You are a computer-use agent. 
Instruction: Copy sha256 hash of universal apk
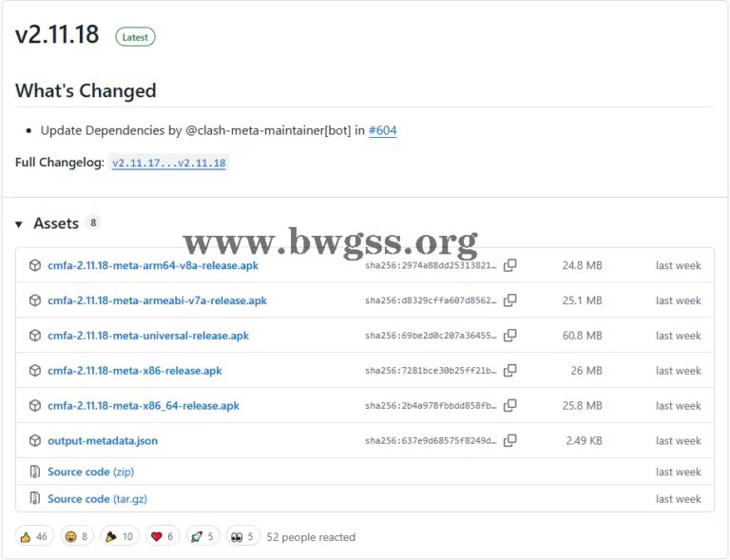(x=509, y=336)
